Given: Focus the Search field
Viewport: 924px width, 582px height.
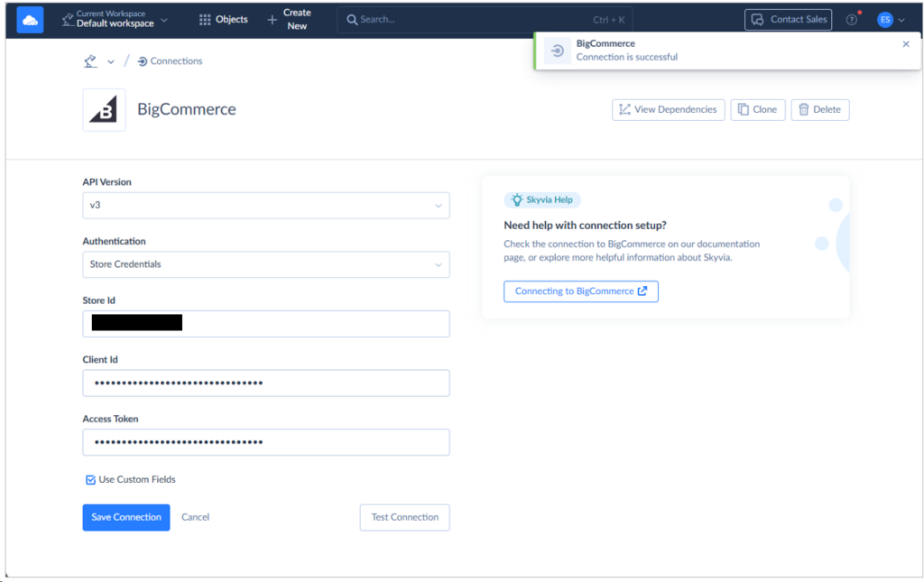Looking at the screenshot, I should click(485, 20).
